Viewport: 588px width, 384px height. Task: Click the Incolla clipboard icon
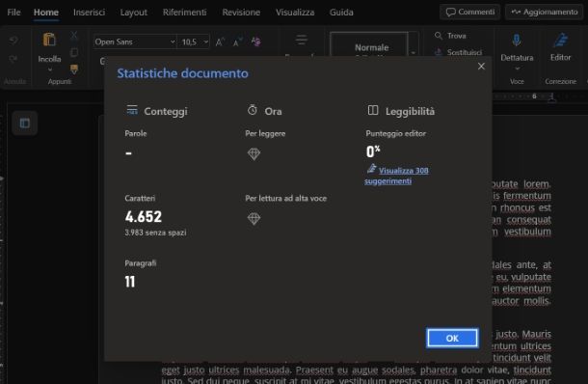[49, 40]
